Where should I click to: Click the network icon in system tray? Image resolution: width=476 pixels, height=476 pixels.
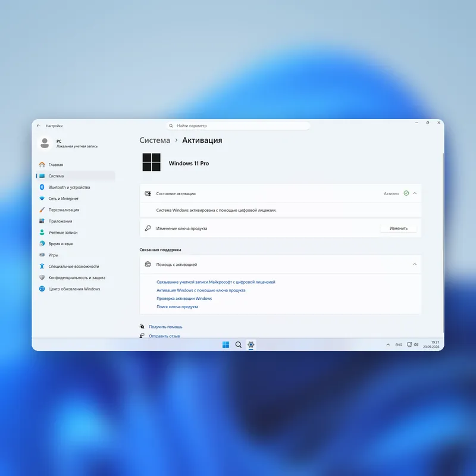(x=409, y=345)
